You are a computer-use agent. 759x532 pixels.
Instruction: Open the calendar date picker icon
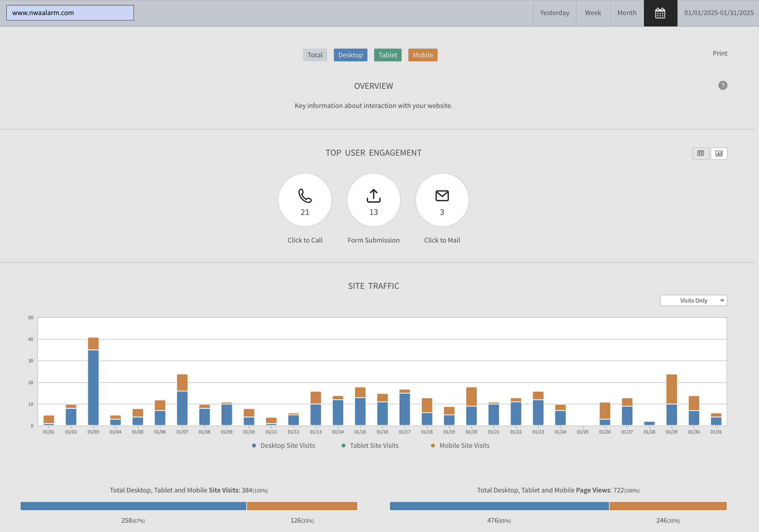point(660,13)
